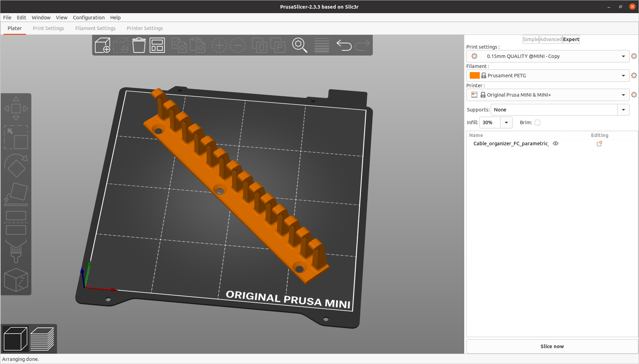Click the Add object icon
The width and height of the screenshot is (639, 364).
click(103, 45)
